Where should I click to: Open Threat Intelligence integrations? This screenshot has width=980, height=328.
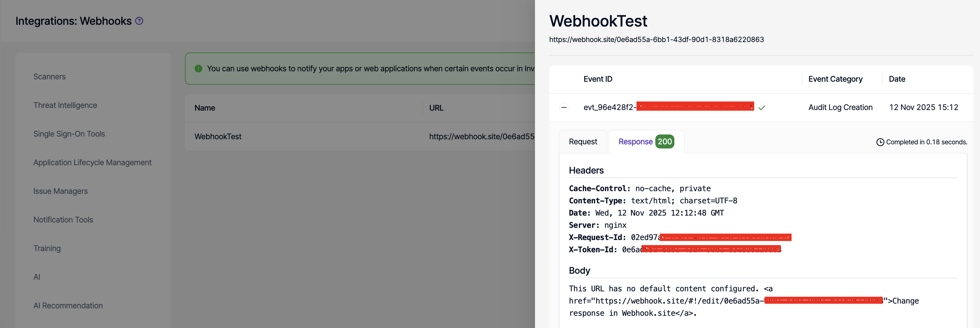pyautogui.click(x=65, y=105)
